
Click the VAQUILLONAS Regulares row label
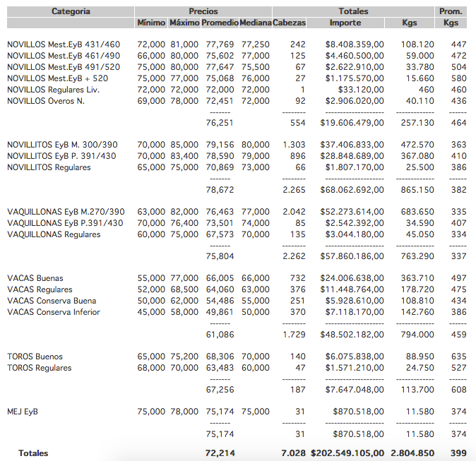[54, 234]
